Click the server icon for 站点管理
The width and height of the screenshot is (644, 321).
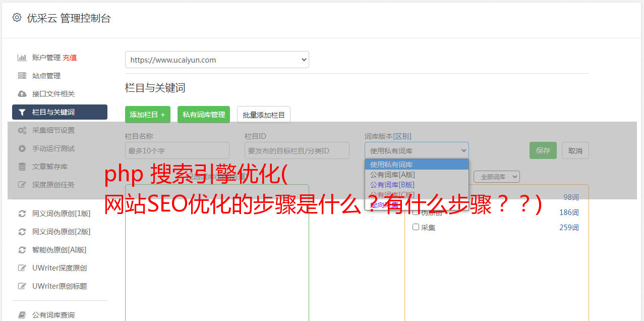pos(22,76)
